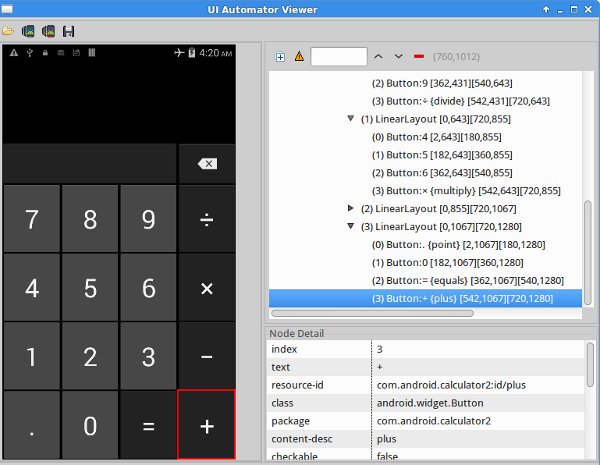600x465 pixels.
Task: Tap the decimal point key
Action: click(32, 425)
